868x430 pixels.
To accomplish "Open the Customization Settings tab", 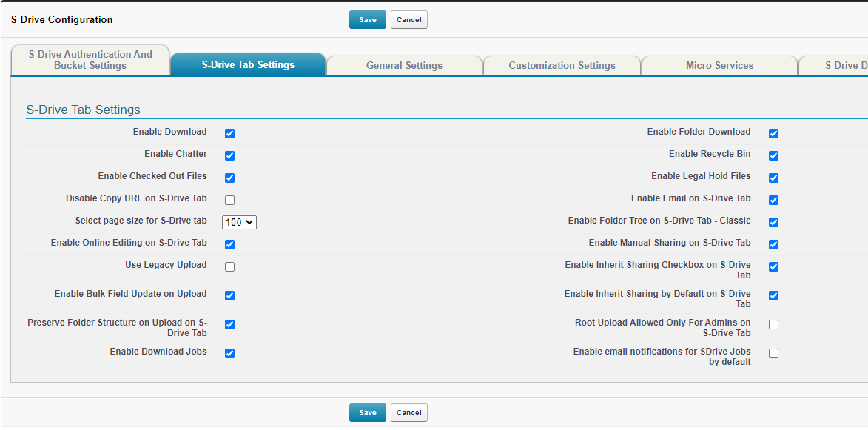I will (562, 66).
